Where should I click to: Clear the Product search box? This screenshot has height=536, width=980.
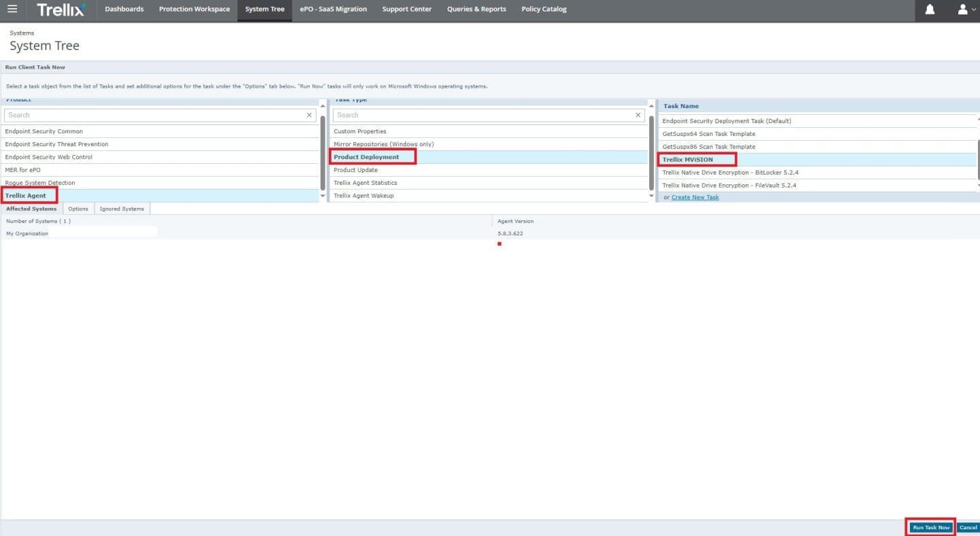(x=309, y=115)
